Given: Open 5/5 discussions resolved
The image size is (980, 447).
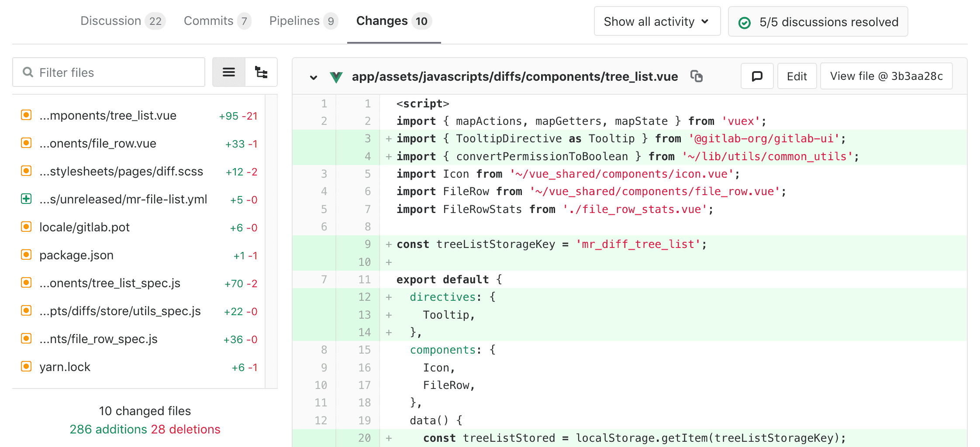Looking at the screenshot, I should pyautogui.click(x=818, y=21).
